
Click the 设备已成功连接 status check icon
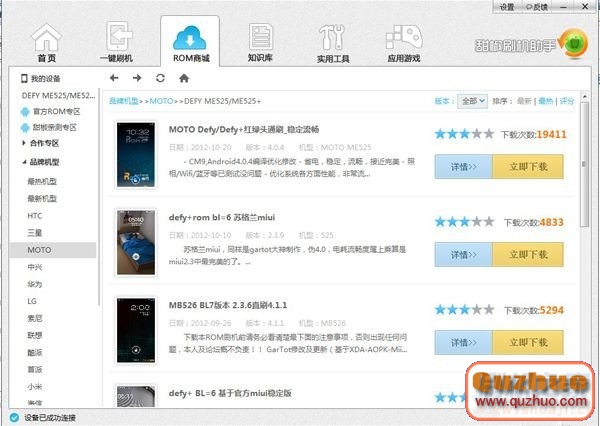click(x=14, y=417)
